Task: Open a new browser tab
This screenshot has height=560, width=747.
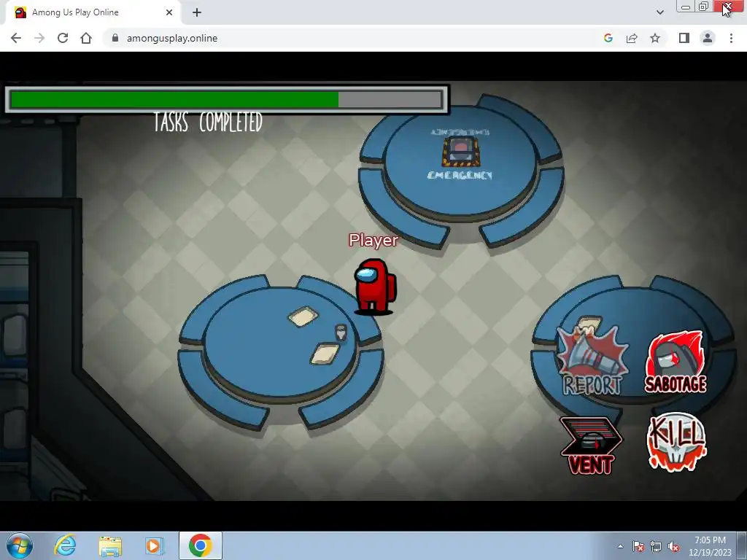Action: click(197, 12)
